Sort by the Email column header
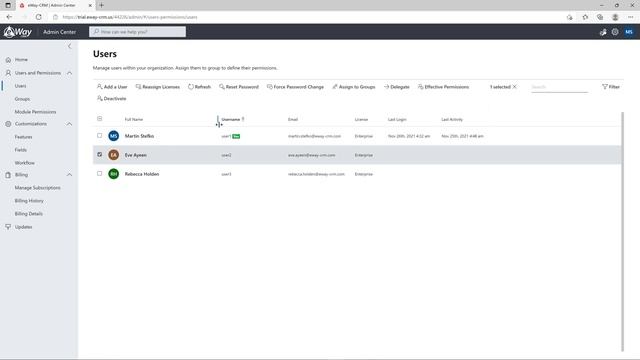640x360 pixels. (x=293, y=120)
